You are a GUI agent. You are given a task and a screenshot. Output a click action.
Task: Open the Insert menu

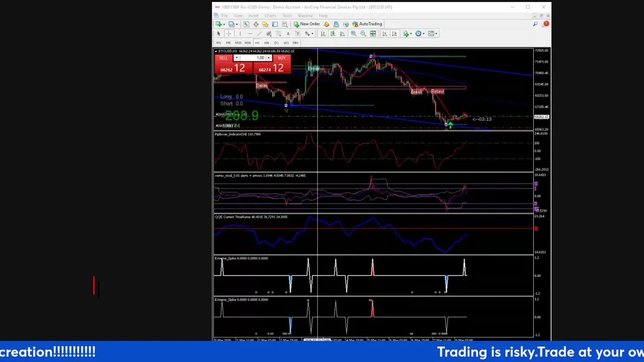(254, 16)
